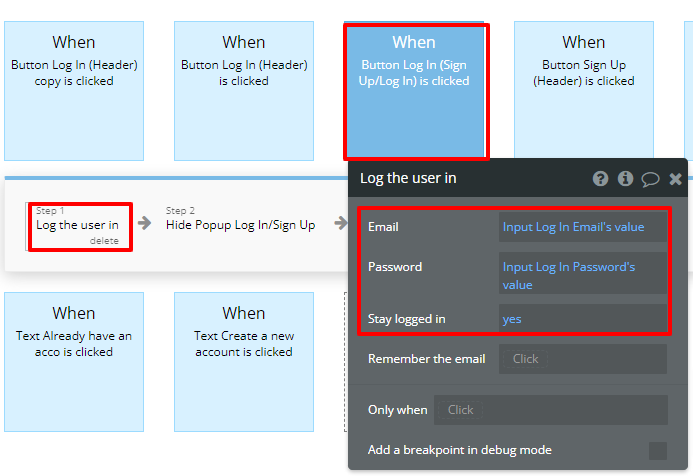Select Step 1 Log the user in
This screenshot has width=693, height=476.
coord(78,225)
